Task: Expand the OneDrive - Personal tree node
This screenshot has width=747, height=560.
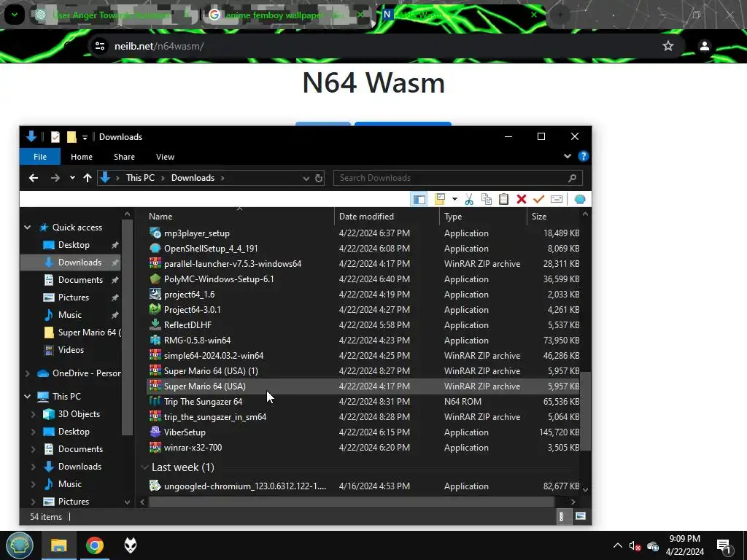Action: pos(28,373)
